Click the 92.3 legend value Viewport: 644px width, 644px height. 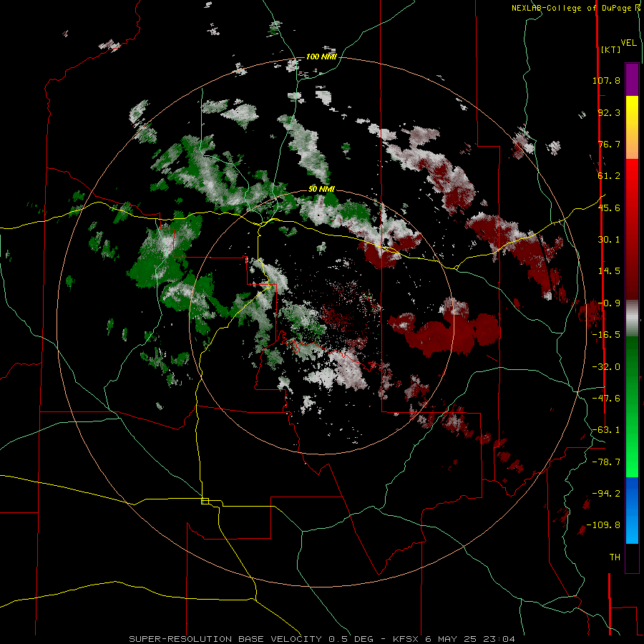[609, 112]
